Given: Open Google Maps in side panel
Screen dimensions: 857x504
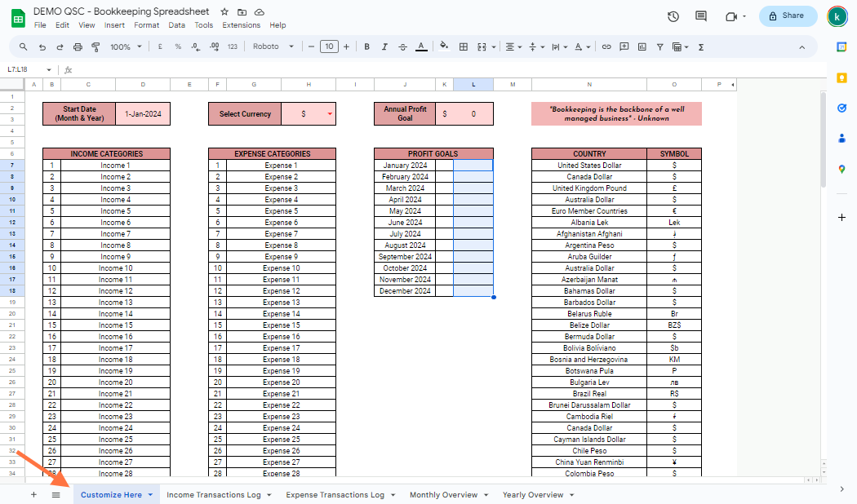Looking at the screenshot, I should pyautogui.click(x=841, y=170).
